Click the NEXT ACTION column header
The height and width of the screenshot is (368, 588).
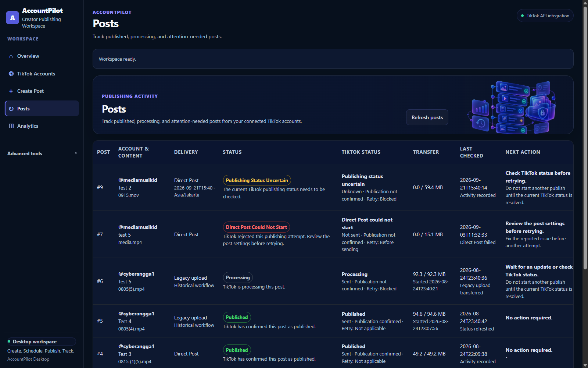(x=523, y=152)
